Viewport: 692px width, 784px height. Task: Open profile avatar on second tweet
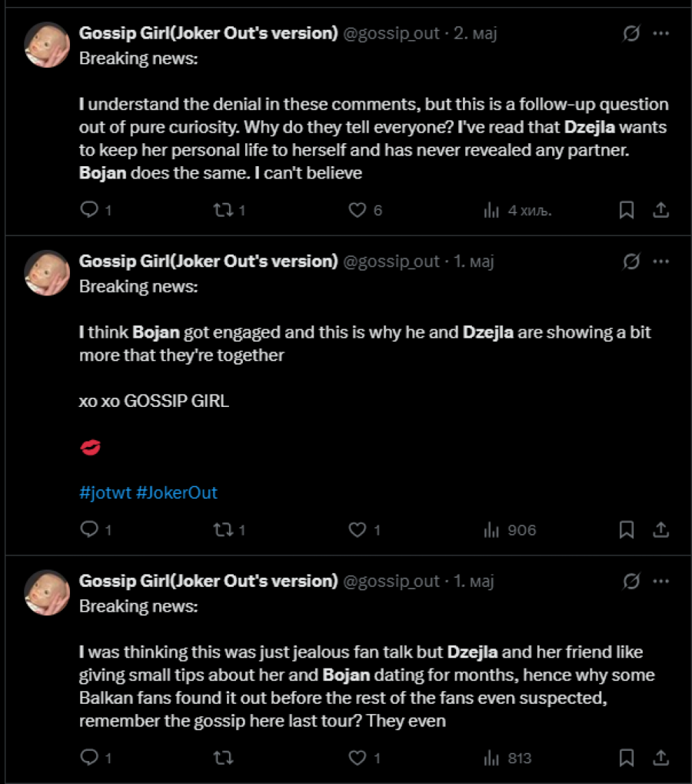(48, 273)
